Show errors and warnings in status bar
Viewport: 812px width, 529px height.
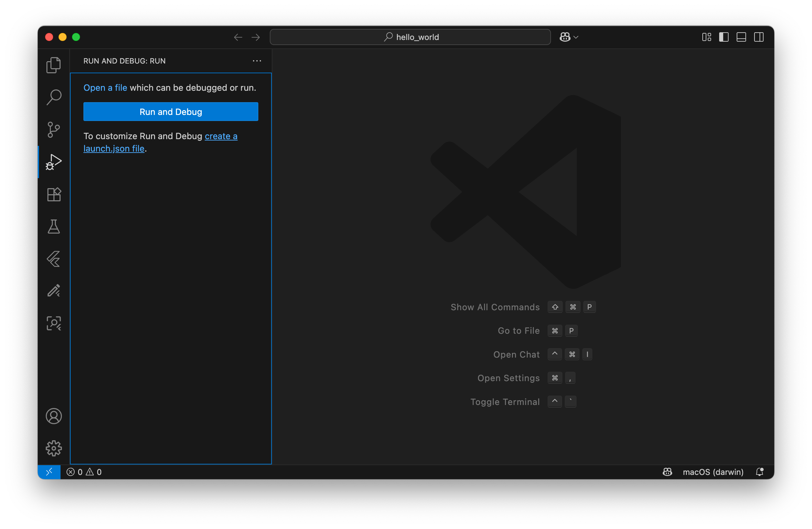(x=84, y=472)
